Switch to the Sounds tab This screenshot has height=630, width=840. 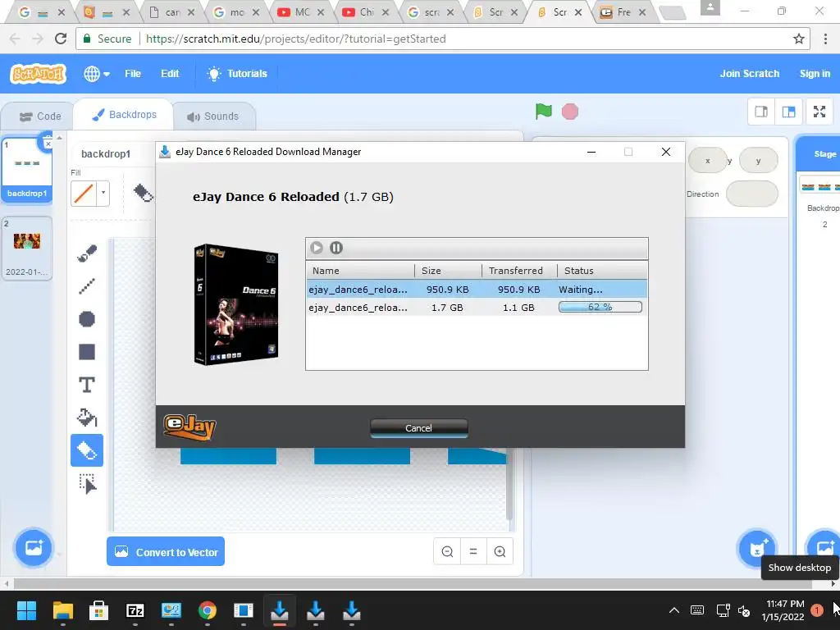212,116
